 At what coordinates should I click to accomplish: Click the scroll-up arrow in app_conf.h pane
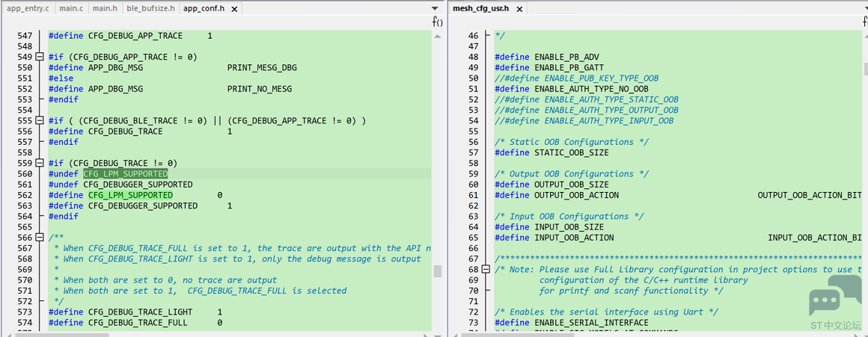(437, 36)
